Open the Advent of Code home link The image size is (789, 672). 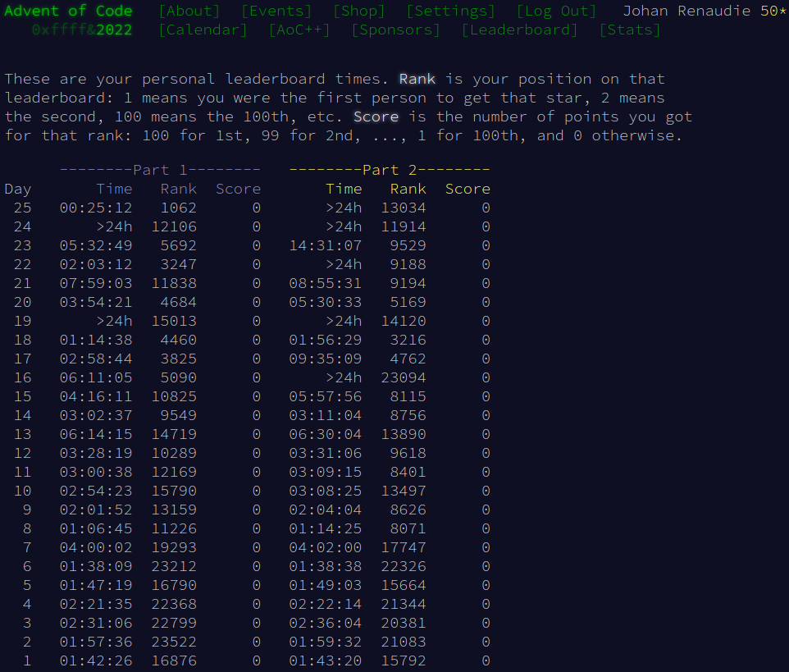tap(68, 11)
